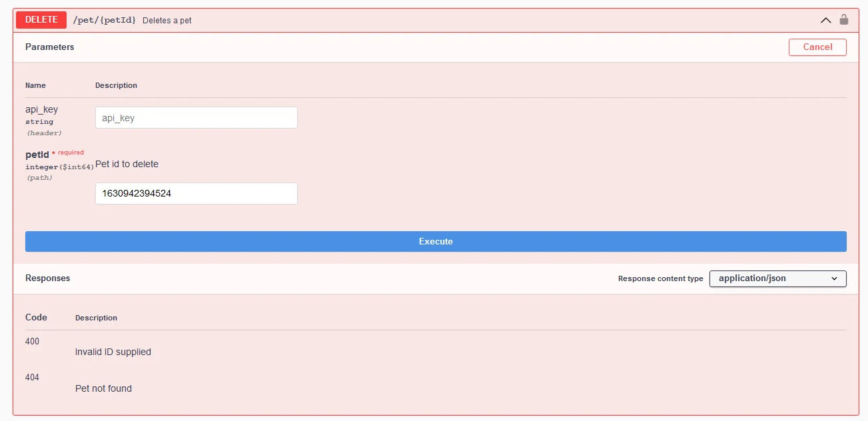Click the petId value input field
Image resolution: width=868 pixels, height=421 pixels.
coord(197,194)
